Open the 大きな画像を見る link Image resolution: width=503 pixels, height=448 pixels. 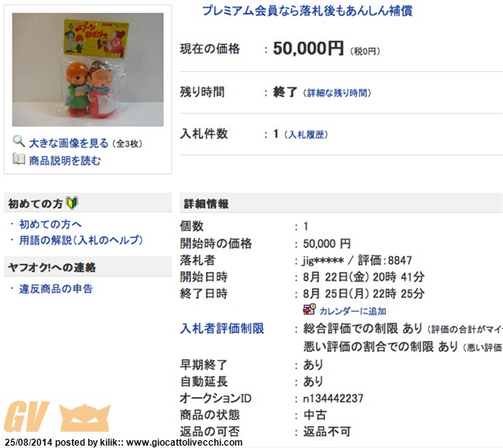pyautogui.click(x=69, y=143)
